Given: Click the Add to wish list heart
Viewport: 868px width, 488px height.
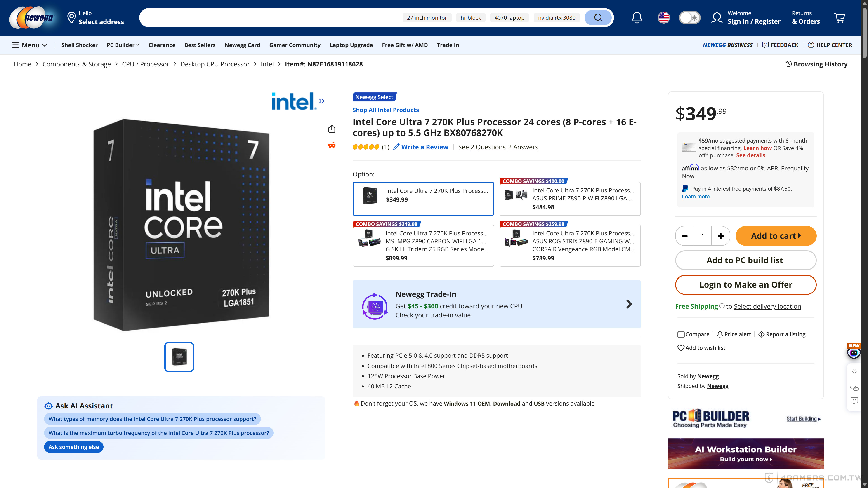Looking at the screenshot, I should click(x=681, y=347).
